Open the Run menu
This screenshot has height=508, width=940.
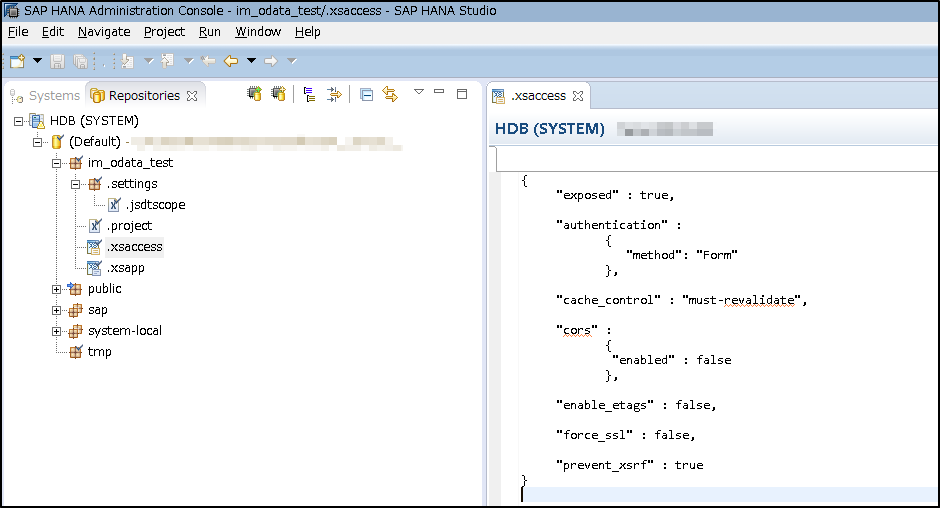pyautogui.click(x=210, y=32)
